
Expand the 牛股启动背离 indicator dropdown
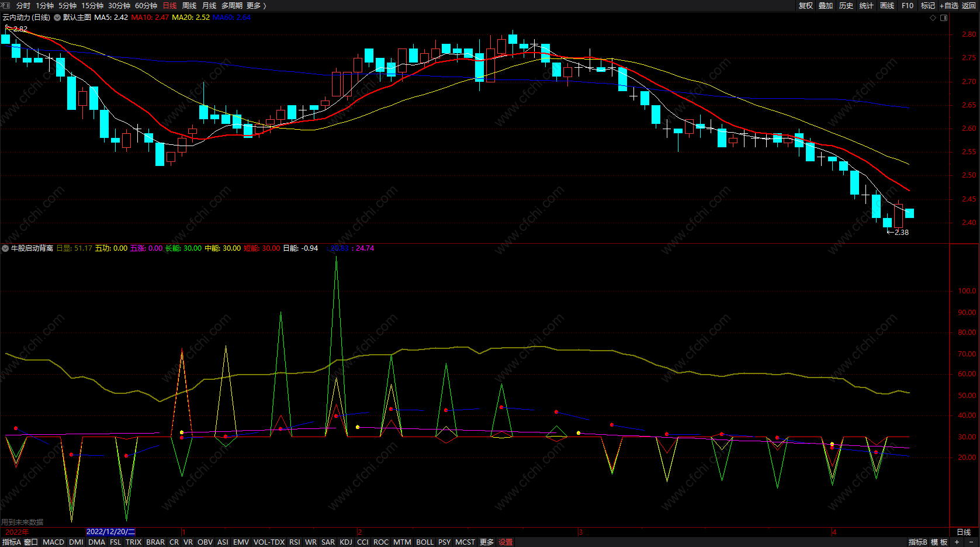[x=5, y=248]
